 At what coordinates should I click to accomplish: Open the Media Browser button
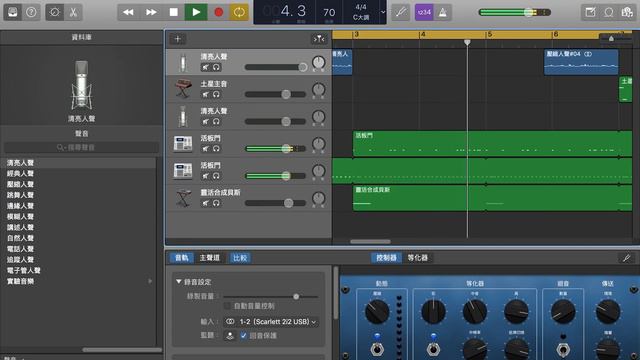(627, 12)
